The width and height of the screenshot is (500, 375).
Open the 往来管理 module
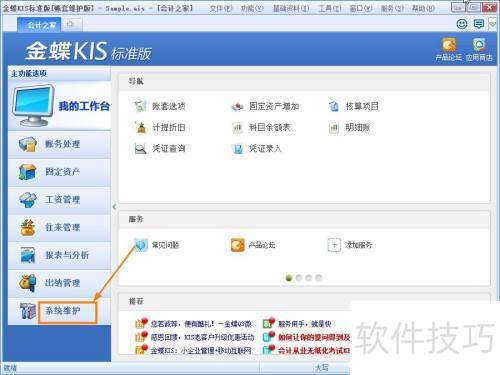[x=60, y=228]
